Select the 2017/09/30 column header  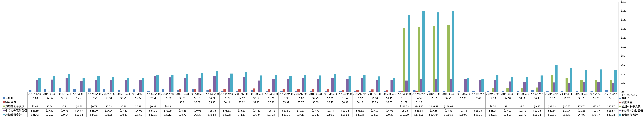point(404,94)
